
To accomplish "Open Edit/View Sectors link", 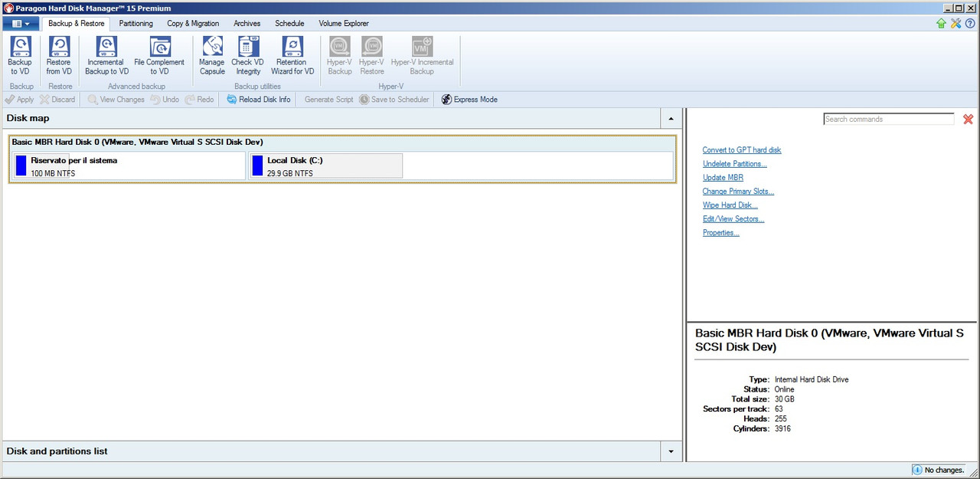I will click(733, 219).
